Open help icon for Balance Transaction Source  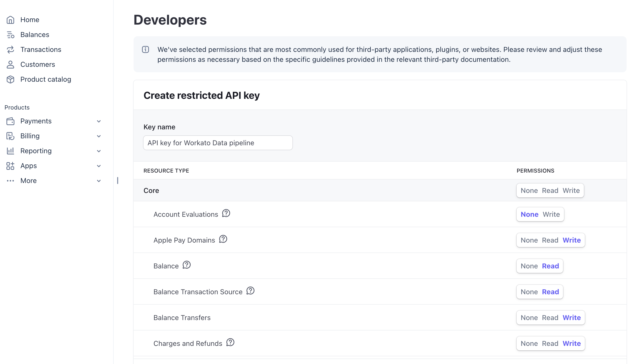tap(250, 291)
